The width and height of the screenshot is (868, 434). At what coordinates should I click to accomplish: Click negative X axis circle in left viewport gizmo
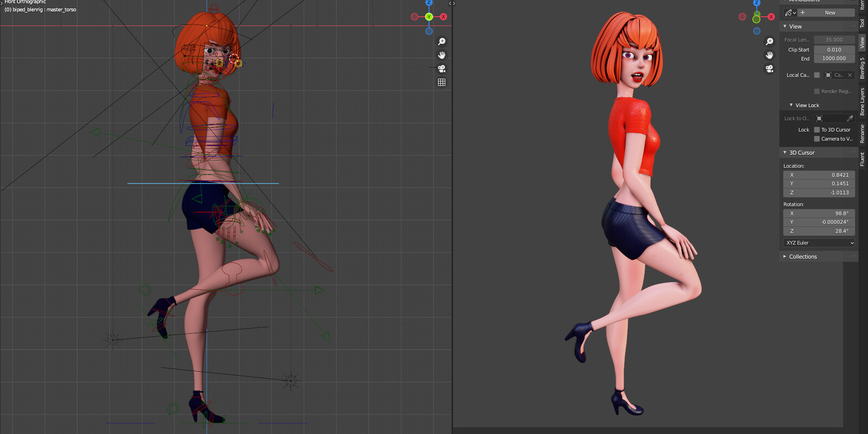point(414,17)
